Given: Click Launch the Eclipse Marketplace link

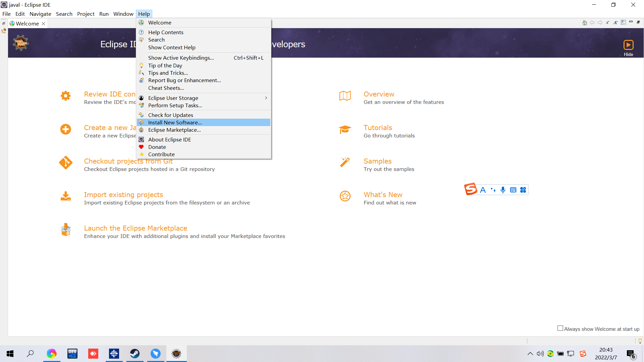Looking at the screenshot, I should click(136, 228).
